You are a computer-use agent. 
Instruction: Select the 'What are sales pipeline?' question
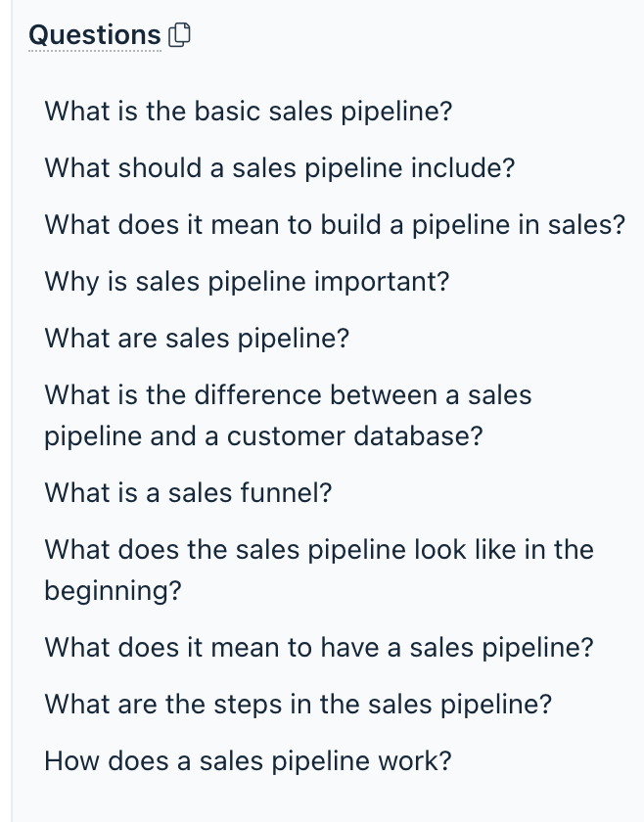[197, 339]
